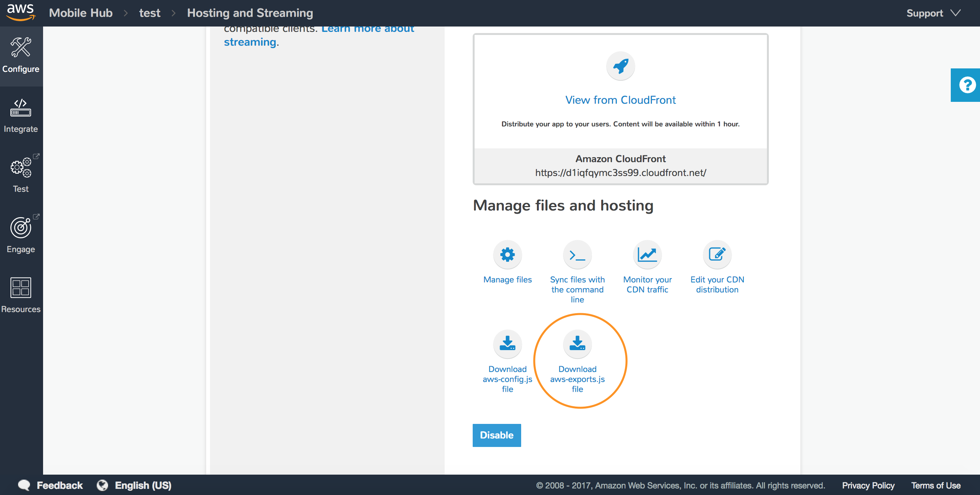The image size is (980, 495).
Task: Open the Engage target icon
Action: (x=21, y=228)
